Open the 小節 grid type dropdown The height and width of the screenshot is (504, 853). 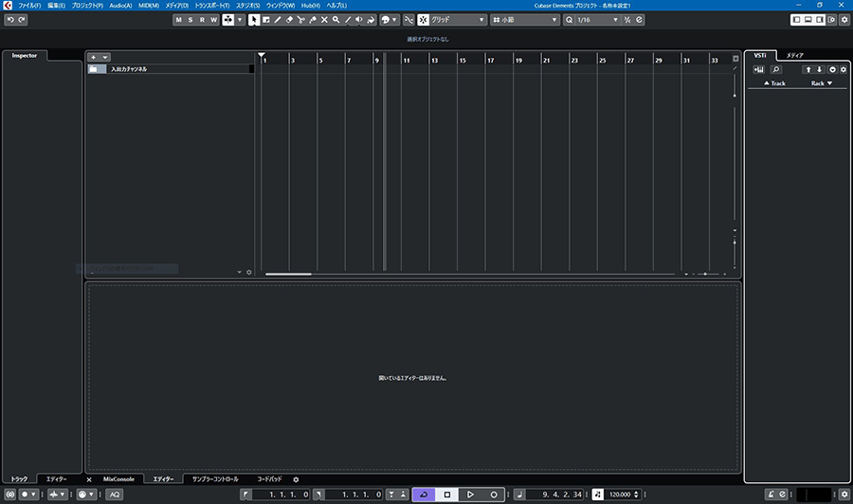[526, 20]
